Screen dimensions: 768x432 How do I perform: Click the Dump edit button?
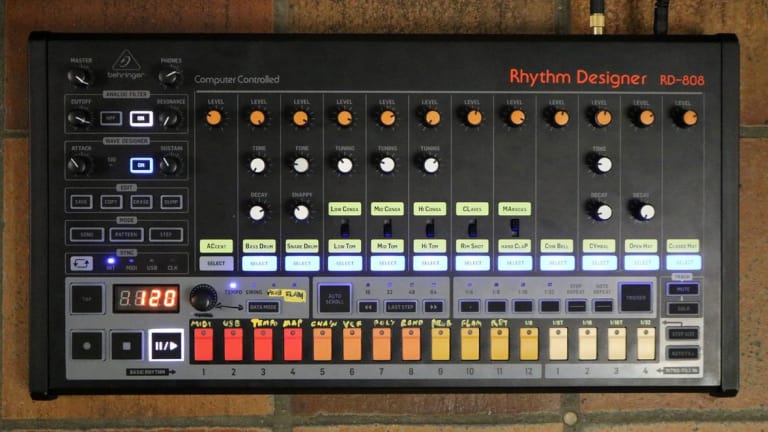(x=171, y=202)
